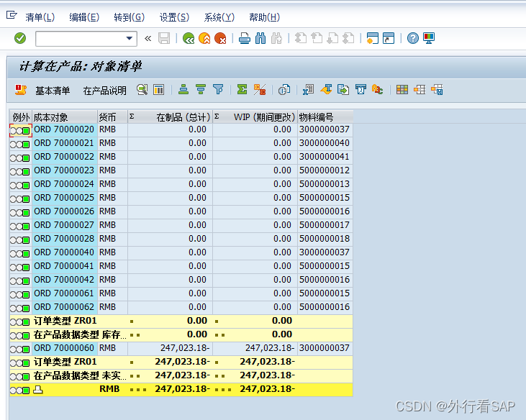The height and width of the screenshot is (420, 526).
Task: Open the 清单(L) menu
Action: coord(40,17)
